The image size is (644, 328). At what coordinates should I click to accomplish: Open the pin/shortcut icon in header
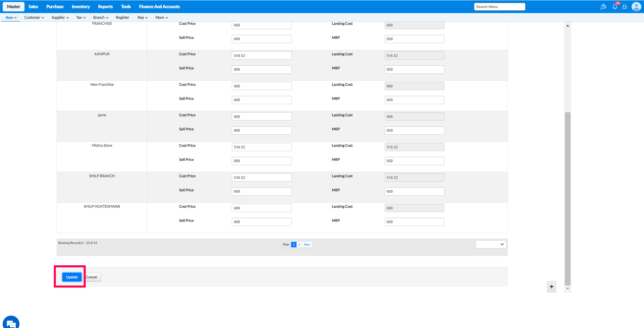tap(603, 7)
